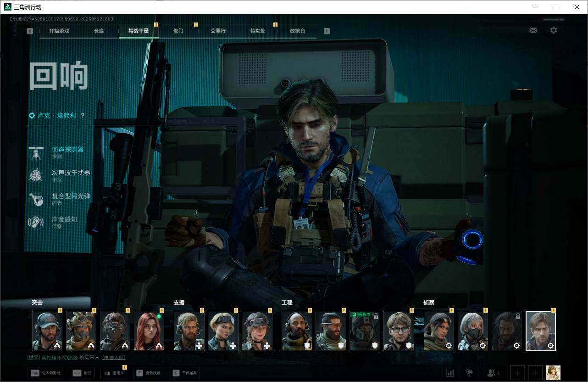Click the 工程 category label
588x382 pixels.
287,303
